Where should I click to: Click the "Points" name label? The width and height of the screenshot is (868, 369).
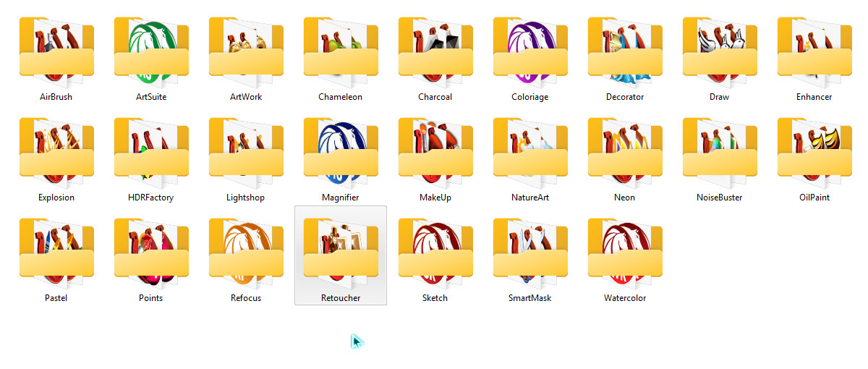tap(151, 298)
